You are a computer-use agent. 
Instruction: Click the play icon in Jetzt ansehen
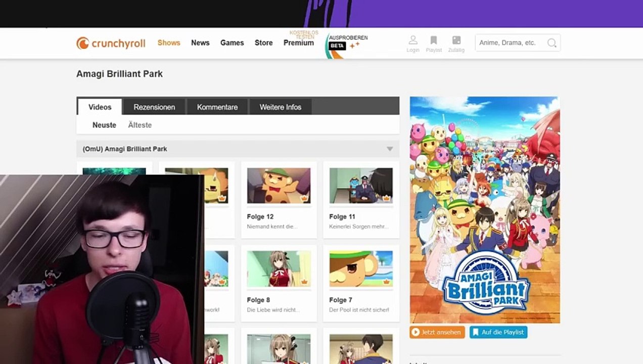(416, 332)
